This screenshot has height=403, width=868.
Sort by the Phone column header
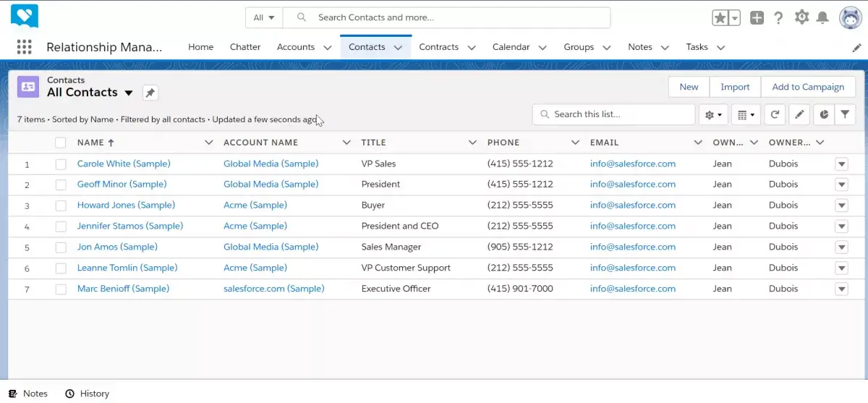tap(503, 143)
